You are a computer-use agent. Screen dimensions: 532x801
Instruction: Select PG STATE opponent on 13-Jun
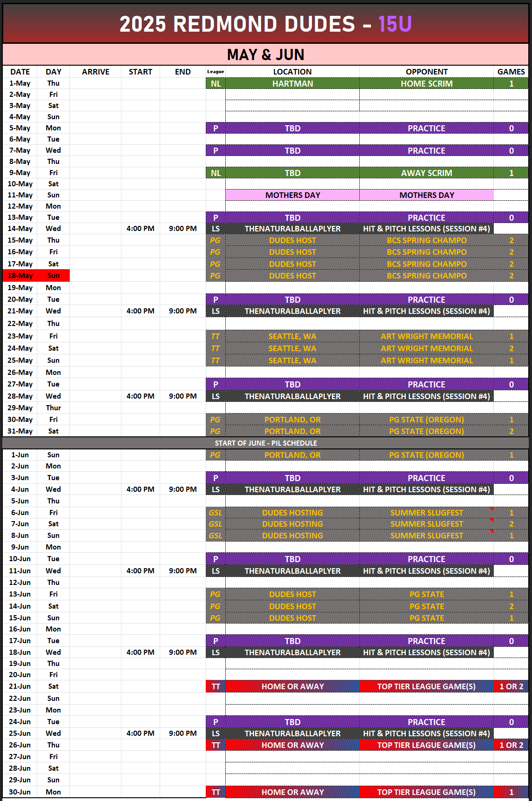(x=426, y=594)
